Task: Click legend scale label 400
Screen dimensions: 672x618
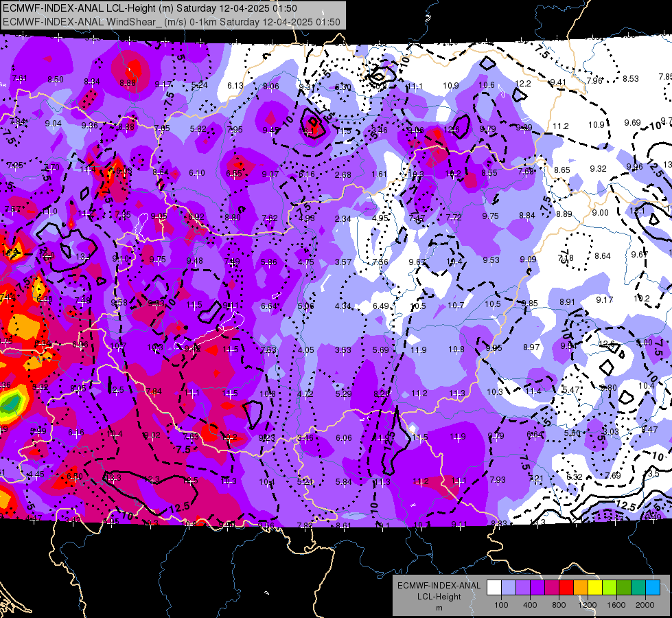Action: [530, 605]
